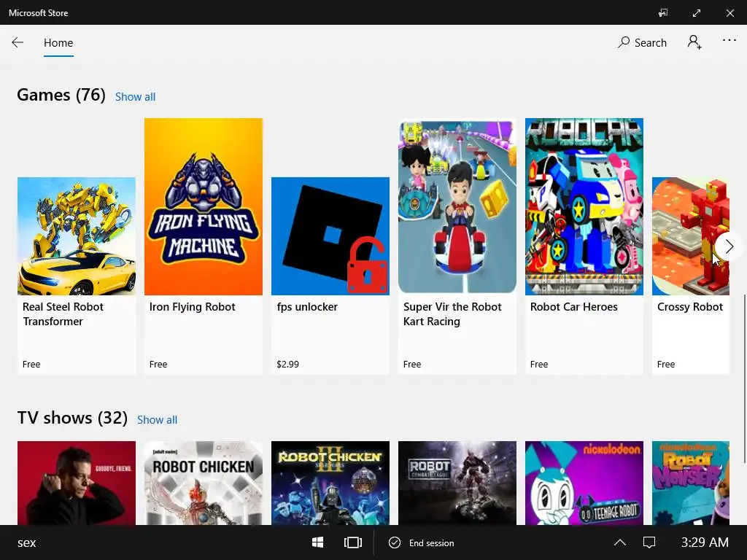747x560 pixels.
Task: Click the Games (76) section heading
Action: click(x=61, y=95)
